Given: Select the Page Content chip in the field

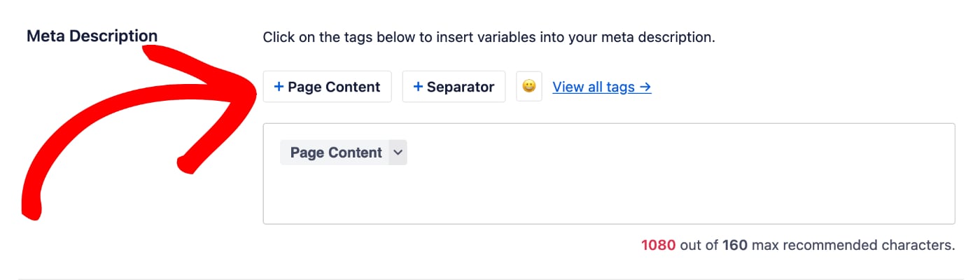Looking at the screenshot, I should click(336, 152).
